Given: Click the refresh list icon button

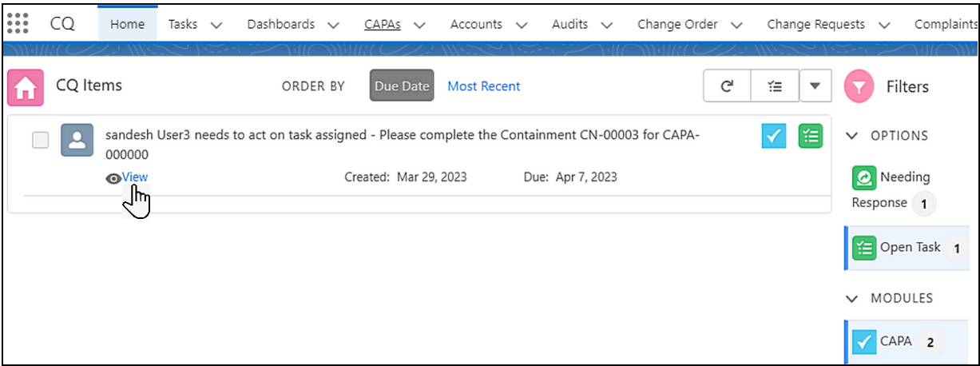Looking at the screenshot, I should coord(727,86).
